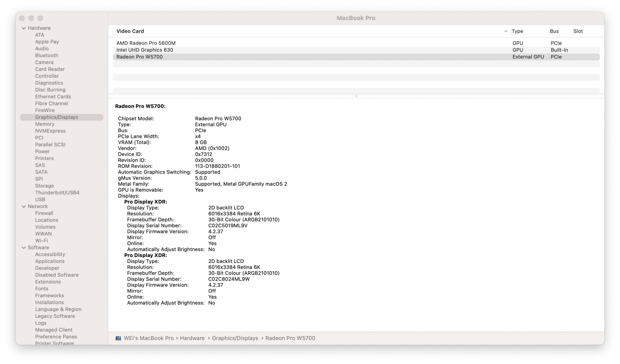Open Firewall under Network

click(44, 213)
